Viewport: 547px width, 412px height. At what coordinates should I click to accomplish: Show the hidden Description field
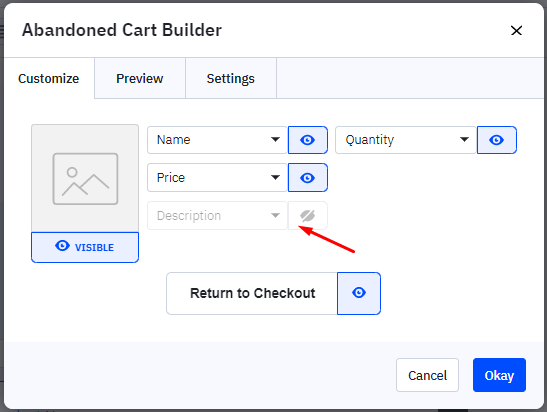[x=307, y=216]
